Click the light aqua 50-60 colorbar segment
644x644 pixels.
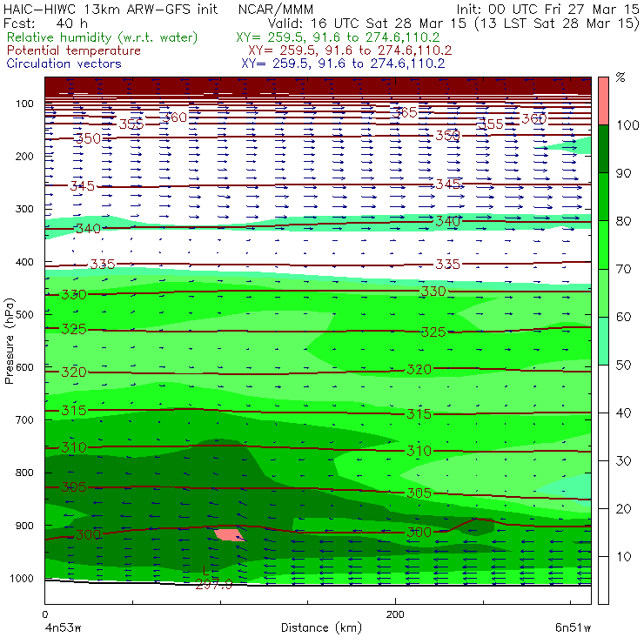coord(603,341)
